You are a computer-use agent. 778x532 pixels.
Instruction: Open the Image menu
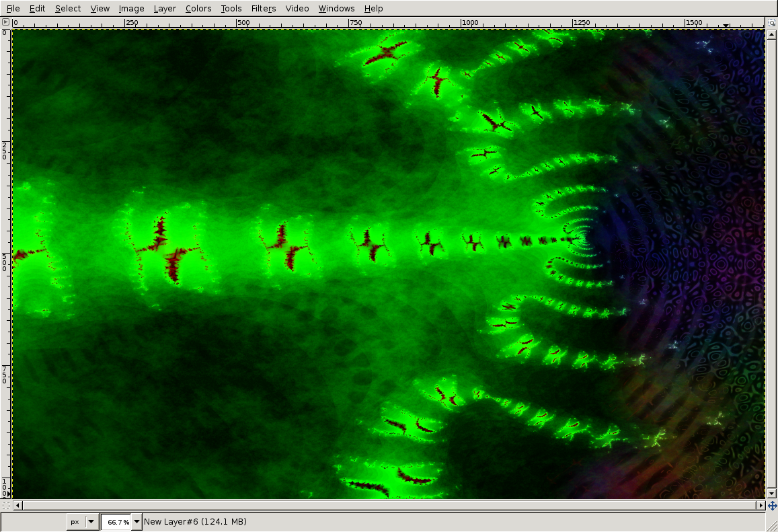(132, 9)
